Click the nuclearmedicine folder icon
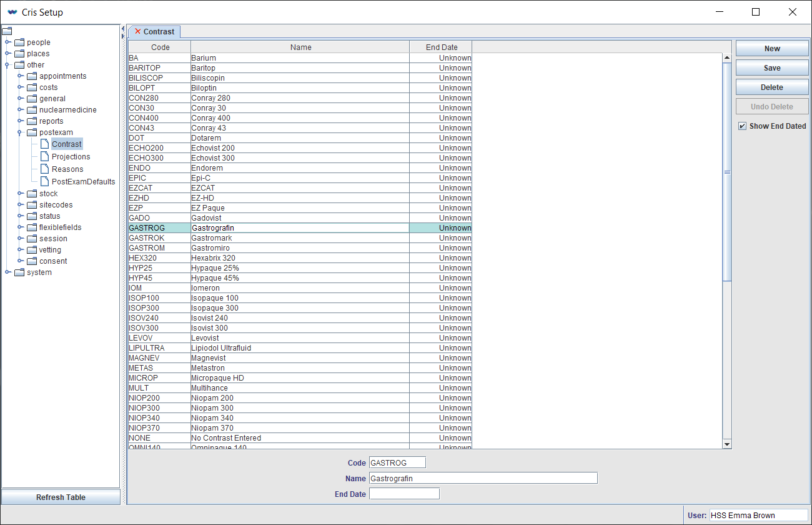Viewport: 812px width, 525px height. [x=32, y=110]
